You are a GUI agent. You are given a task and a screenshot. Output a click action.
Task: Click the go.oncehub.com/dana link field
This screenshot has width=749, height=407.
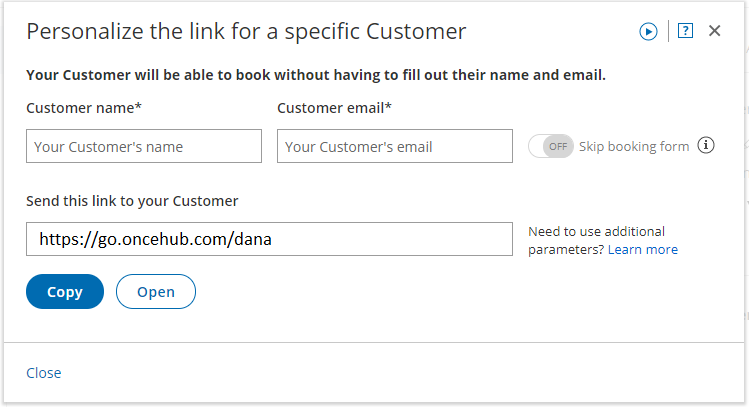269,239
